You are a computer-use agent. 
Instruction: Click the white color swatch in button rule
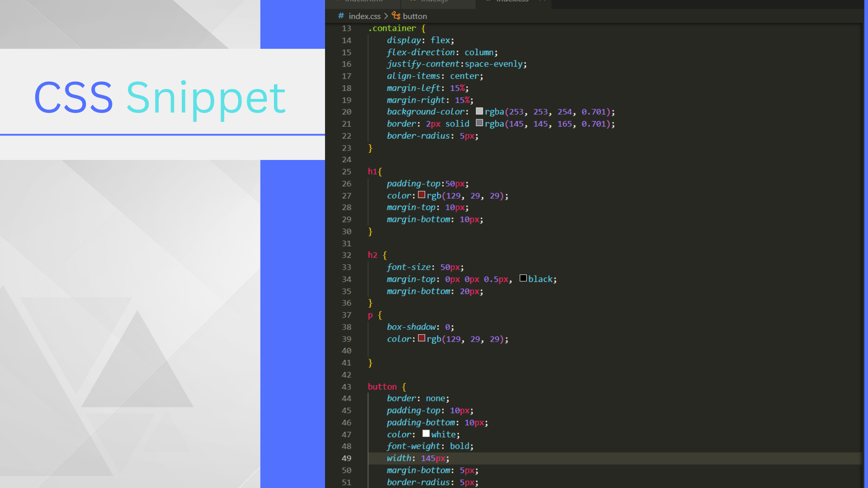coord(426,434)
